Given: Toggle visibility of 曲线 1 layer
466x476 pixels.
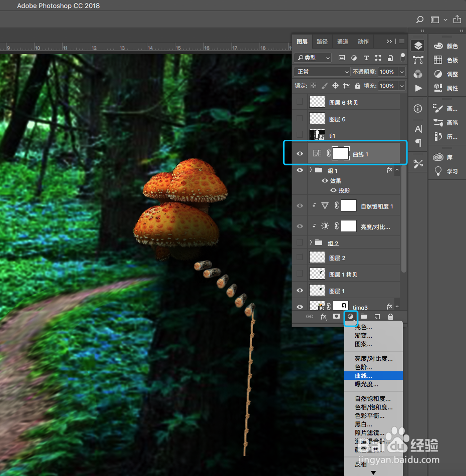Looking at the screenshot, I should (300, 154).
